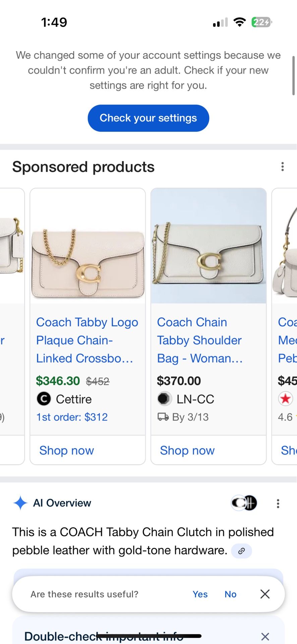This screenshot has height=644, width=297.
Task: Open AI Overview source logos cluster
Action: [244, 503]
